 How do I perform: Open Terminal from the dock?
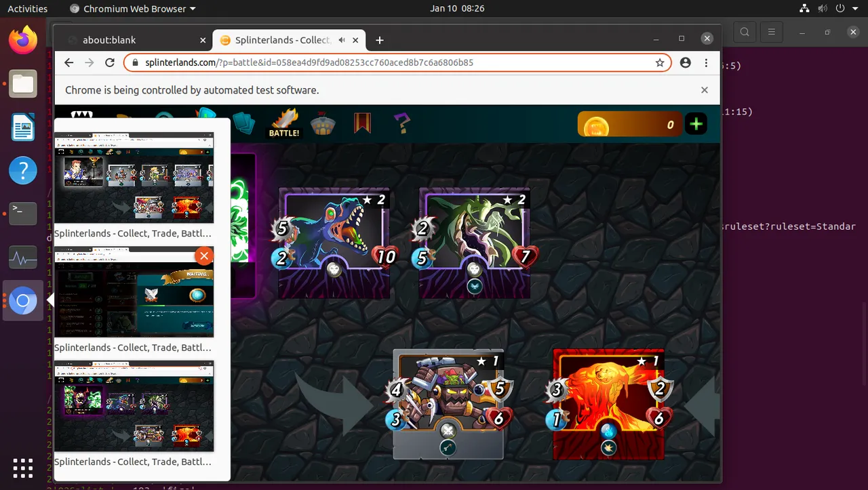[x=22, y=213]
